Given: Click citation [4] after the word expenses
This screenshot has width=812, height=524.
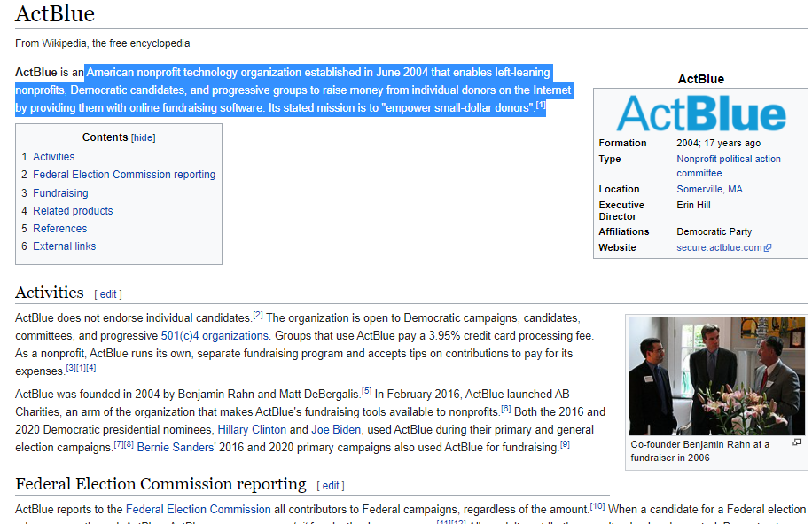Looking at the screenshot, I should coord(91,368).
